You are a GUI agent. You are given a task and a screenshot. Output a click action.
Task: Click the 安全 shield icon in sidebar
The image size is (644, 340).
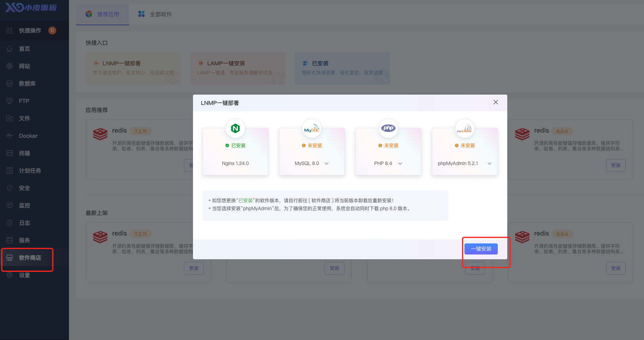(x=10, y=188)
